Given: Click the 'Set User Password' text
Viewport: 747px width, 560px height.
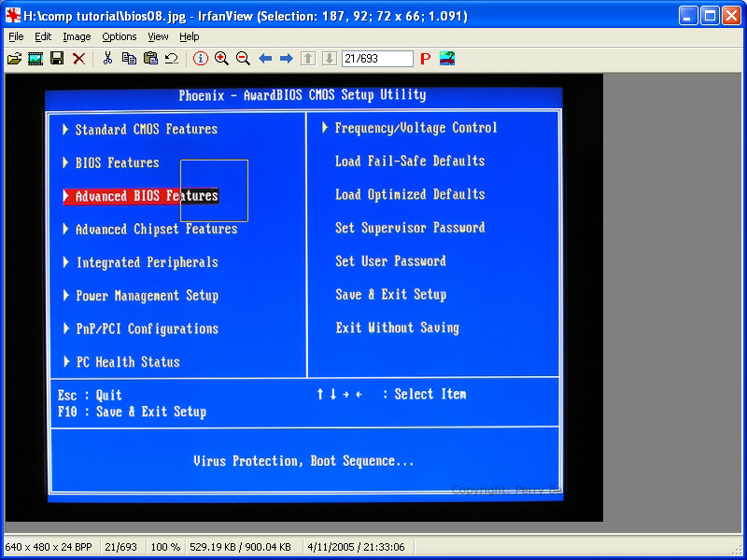Looking at the screenshot, I should [390, 261].
